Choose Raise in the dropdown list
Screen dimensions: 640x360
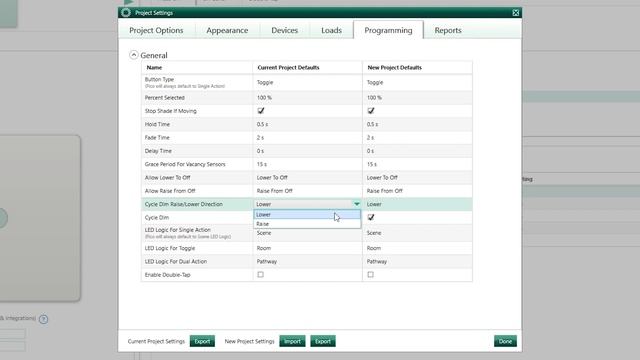pos(307,224)
